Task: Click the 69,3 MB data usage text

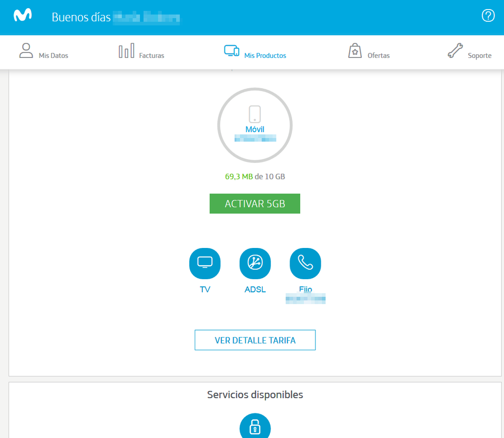Action: tap(239, 177)
